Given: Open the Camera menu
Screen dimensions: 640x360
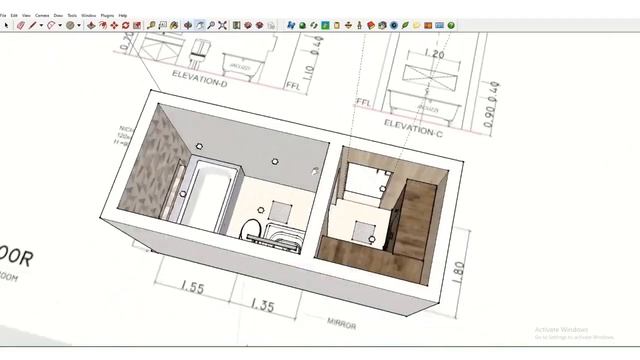Looking at the screenshot, I should point(42,16).
